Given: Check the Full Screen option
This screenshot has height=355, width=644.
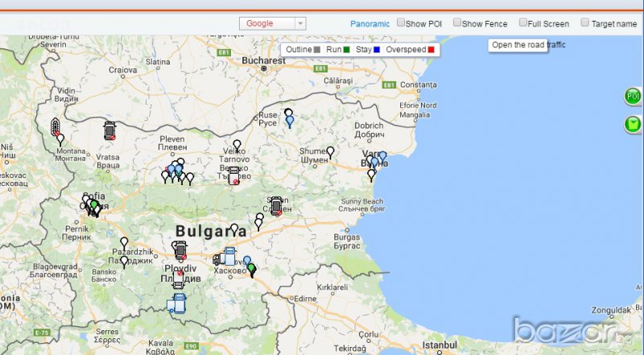Looking at the screenshot, I should (523, 23).
